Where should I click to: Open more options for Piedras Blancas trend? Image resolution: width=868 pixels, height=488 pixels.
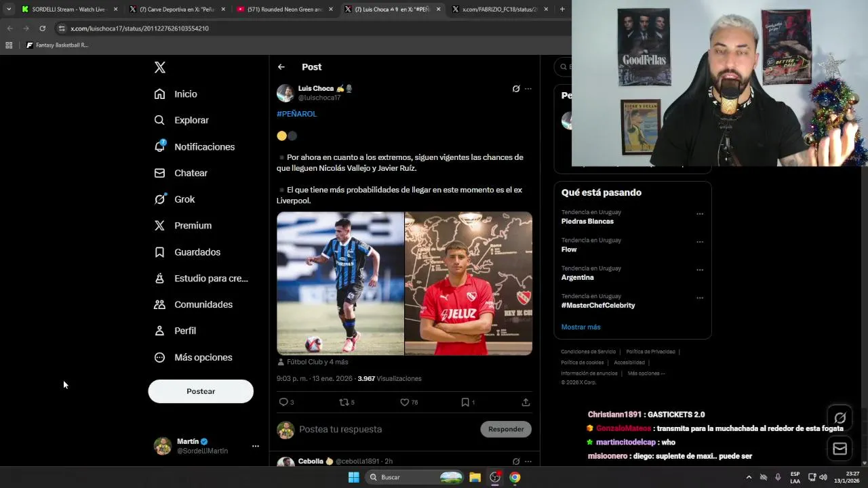700,214
